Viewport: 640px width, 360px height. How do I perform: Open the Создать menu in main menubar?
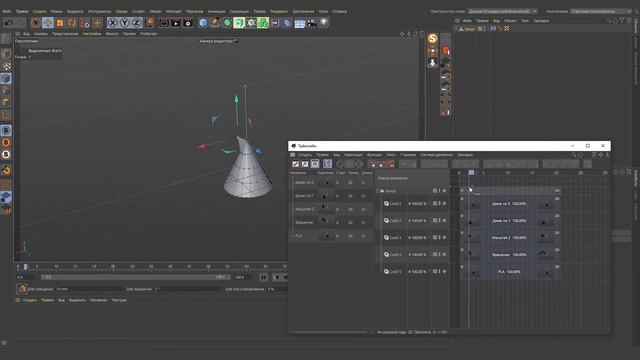(40, 11)
